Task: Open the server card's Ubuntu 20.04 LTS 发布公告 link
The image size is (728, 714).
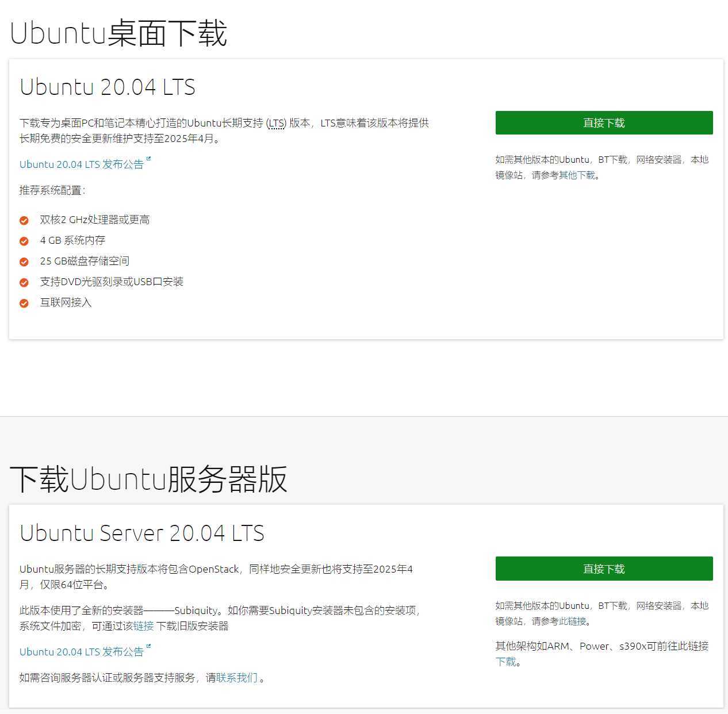Action: coord(82,652)
